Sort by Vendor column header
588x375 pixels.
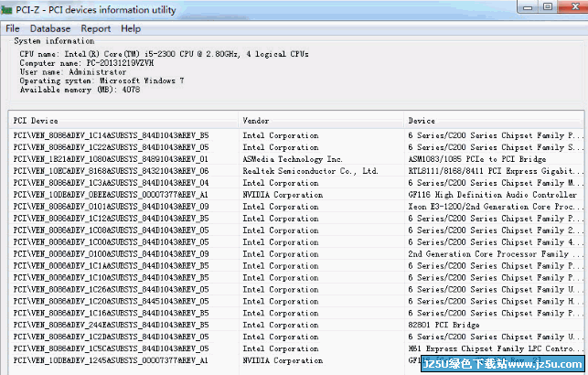pos(321,121)
